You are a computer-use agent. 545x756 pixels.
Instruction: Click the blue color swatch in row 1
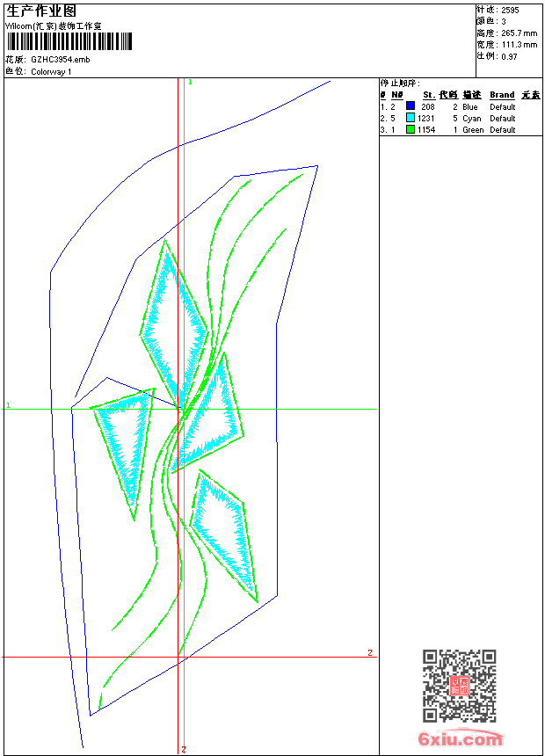(411, 106)
